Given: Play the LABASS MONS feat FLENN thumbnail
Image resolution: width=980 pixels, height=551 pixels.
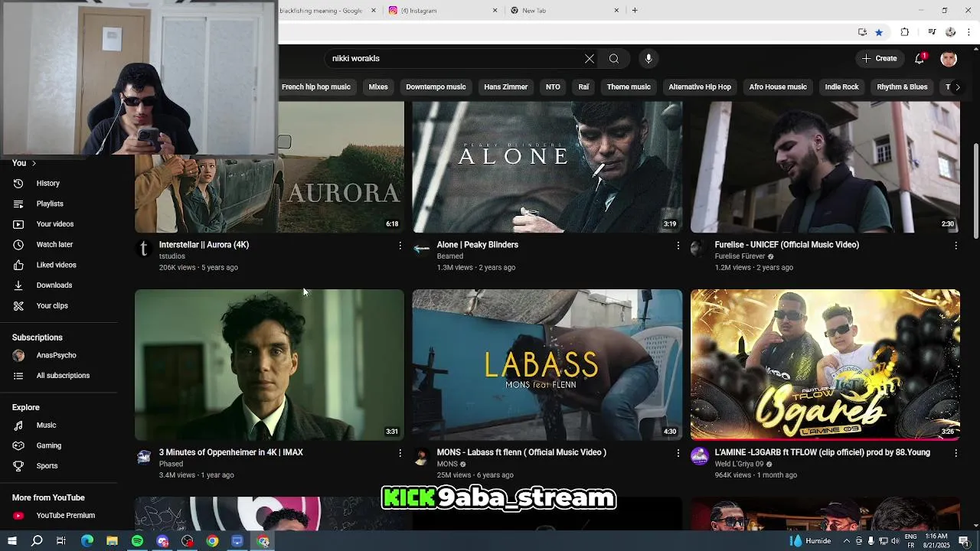Looking at the screenshot, I should [547, 364].
